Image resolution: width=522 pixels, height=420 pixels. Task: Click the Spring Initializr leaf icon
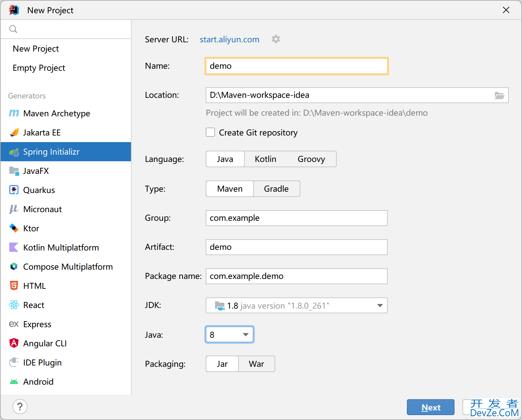pyautogui.click(x=14, y=152)
